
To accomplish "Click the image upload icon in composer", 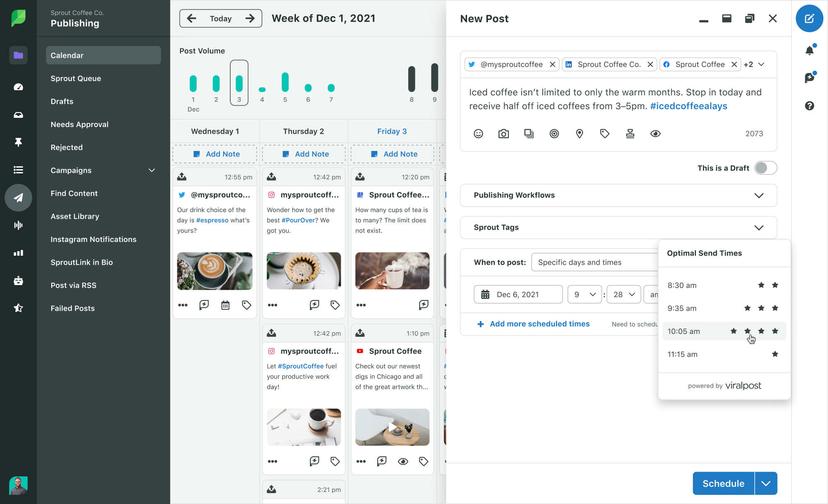I will click(503, 133).
